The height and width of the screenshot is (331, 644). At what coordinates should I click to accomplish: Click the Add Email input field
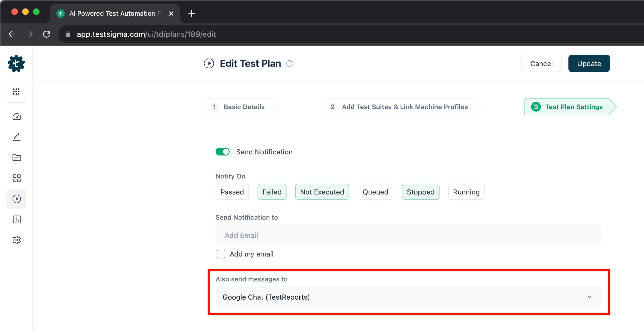[408, 235]
